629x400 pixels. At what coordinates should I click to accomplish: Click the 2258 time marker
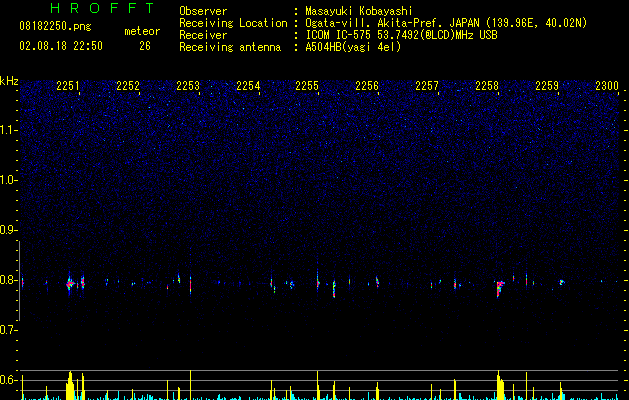coord(487,86)
